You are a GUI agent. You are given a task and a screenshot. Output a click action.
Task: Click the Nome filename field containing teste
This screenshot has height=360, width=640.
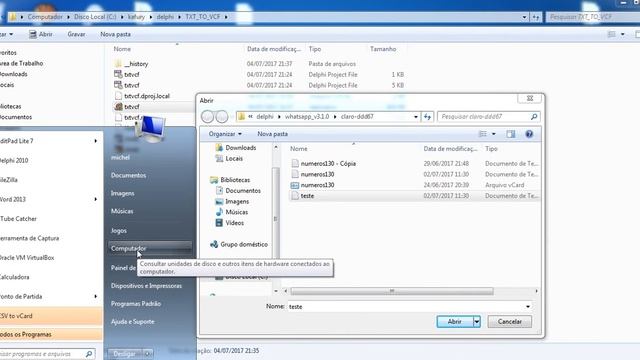point(405,307)
